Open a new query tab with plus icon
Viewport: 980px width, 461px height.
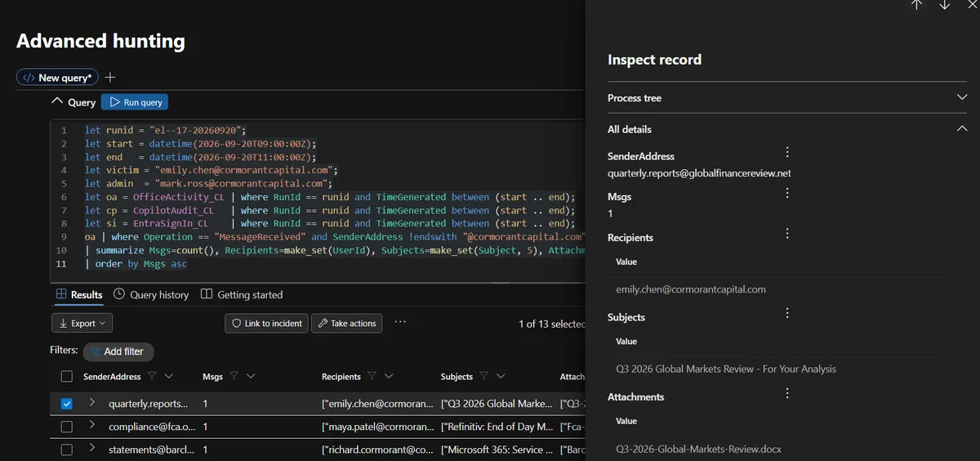pos(110,78)
